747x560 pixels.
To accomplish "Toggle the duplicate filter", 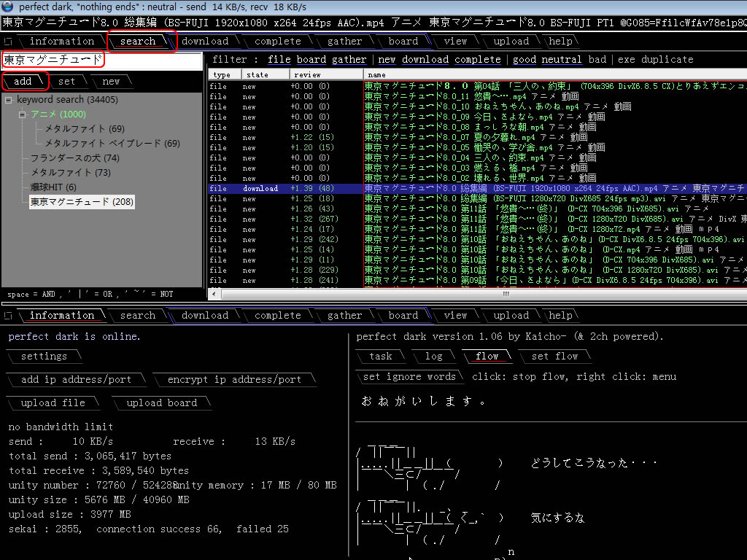I will click(667, 60).
